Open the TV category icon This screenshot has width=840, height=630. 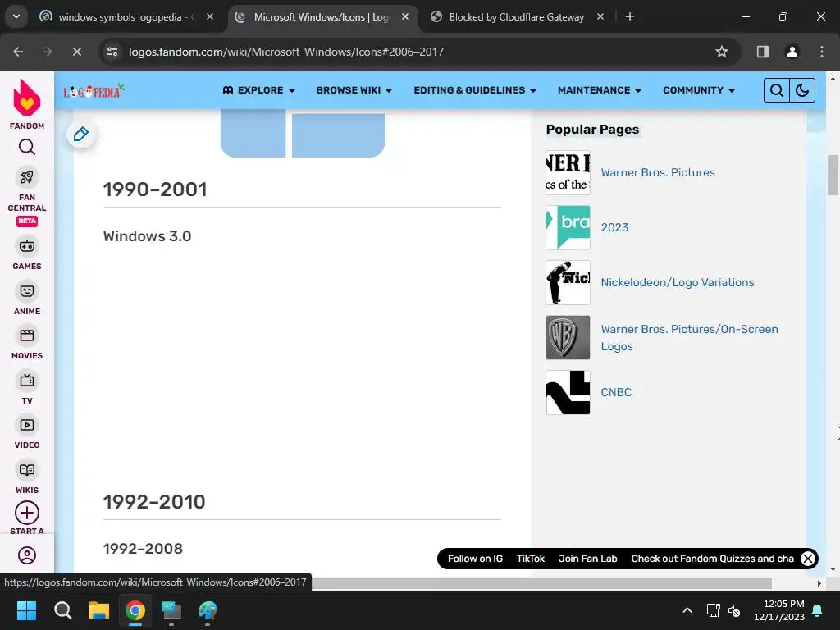[27, 381]
